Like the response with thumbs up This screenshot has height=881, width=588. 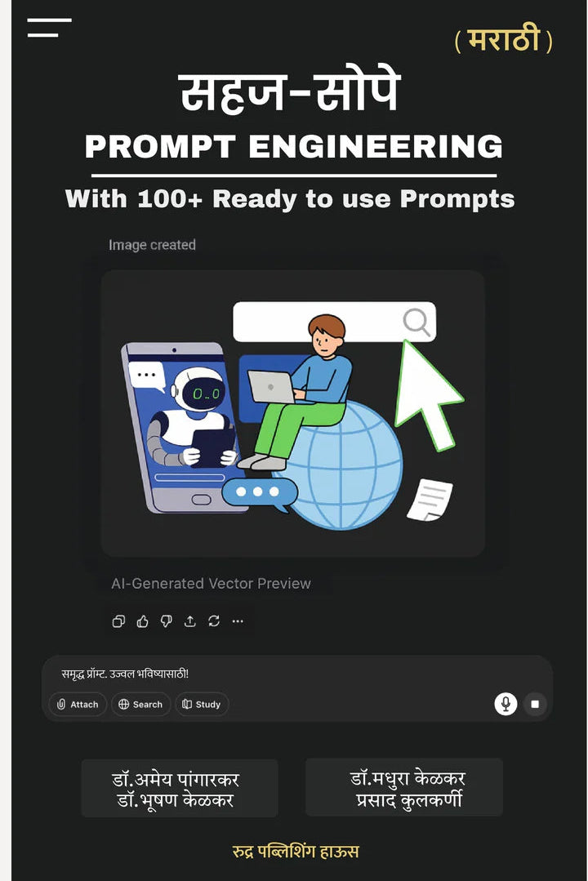click(142, 621)
